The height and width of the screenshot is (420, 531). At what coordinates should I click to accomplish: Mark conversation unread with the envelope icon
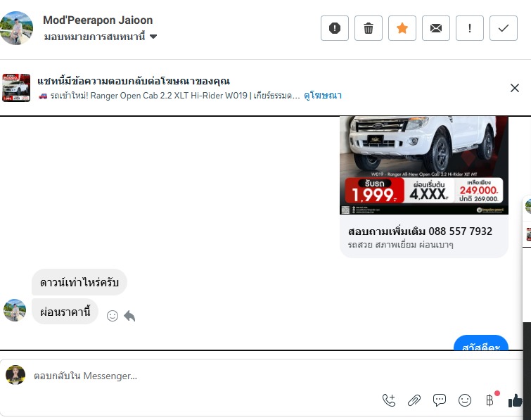pyautogui.click(x=436, y=28)
